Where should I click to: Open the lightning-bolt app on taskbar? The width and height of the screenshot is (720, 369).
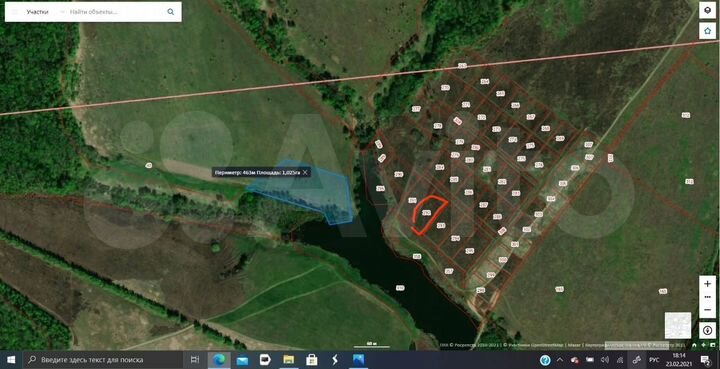[335, 360]
